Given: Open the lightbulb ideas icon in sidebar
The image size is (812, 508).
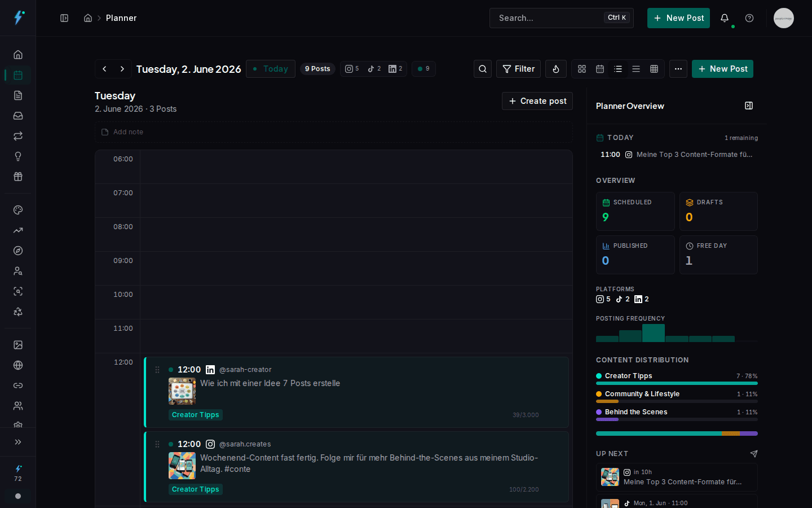Looking at the screenshot, I should (18, 156).
